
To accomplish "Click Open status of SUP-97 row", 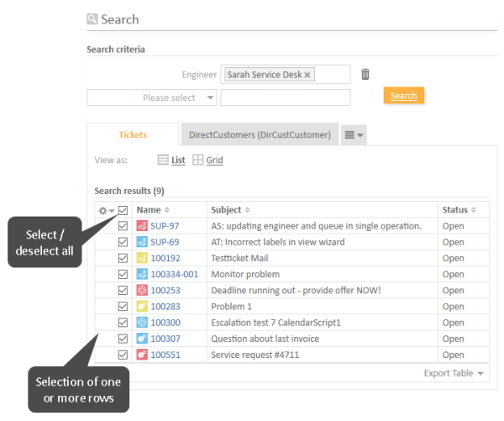I will coord(453,226).
